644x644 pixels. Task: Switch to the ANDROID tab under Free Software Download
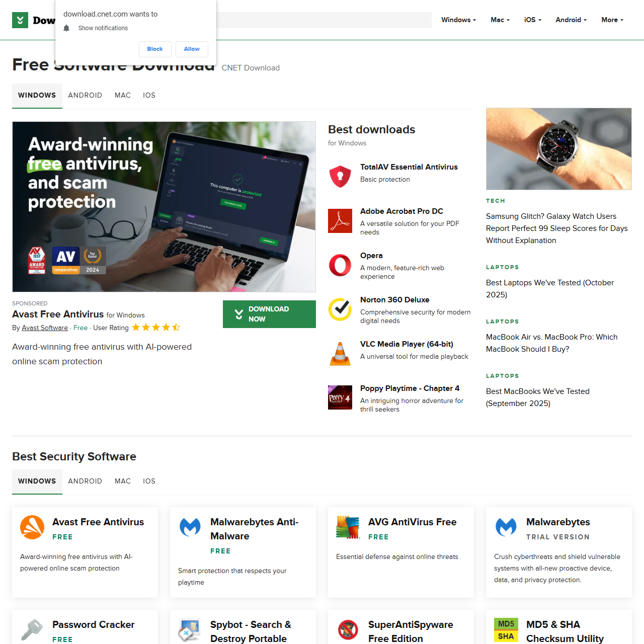click(x=85, y=96)
